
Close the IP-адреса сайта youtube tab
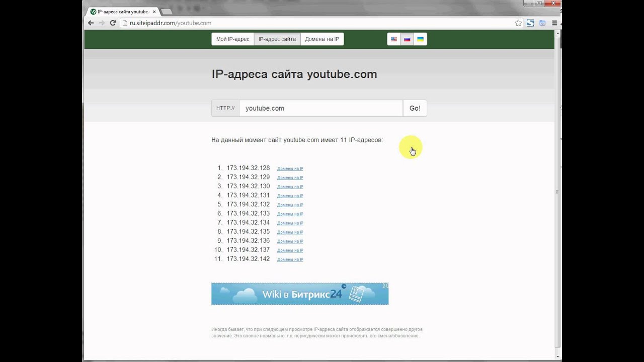(154, 11)
